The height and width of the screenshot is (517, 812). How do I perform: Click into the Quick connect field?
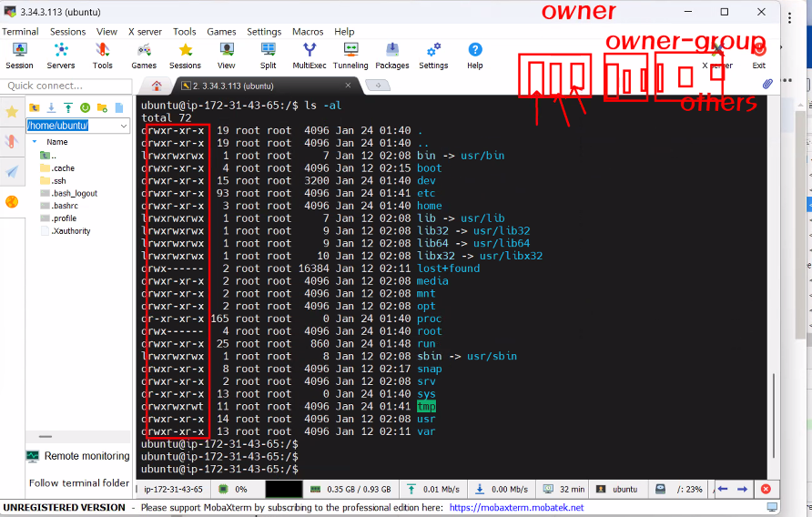66,86
